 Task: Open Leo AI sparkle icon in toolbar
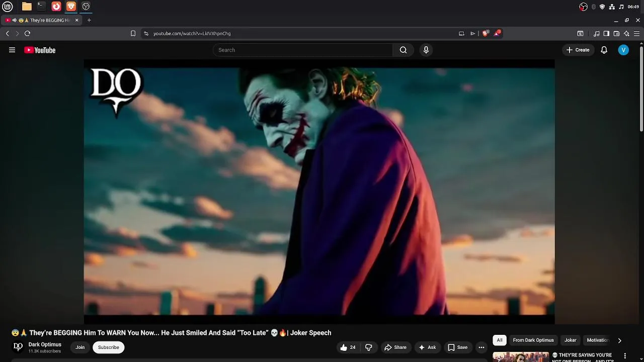coord(626,33)
